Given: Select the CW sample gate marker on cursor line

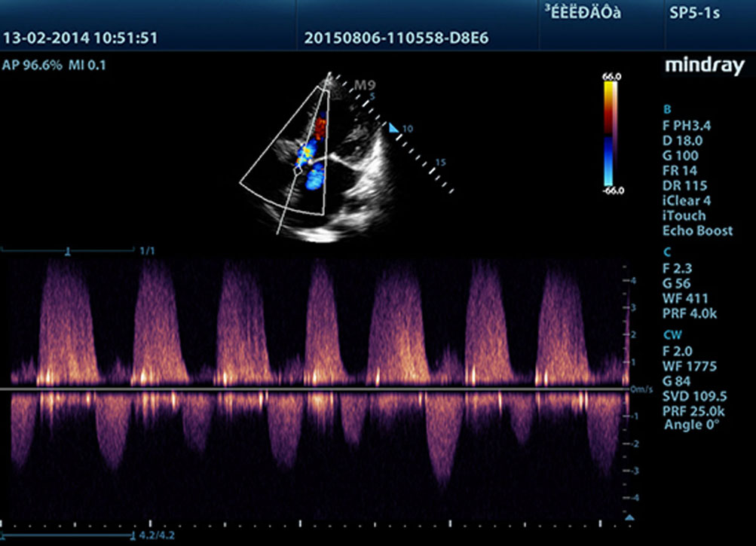Looking at the screenshot, I should [x=298, y=171].
